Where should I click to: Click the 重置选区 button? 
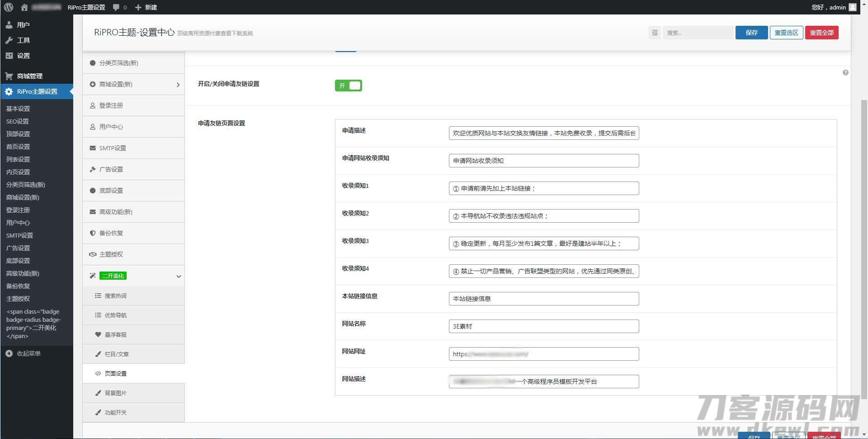(x=786, y=33)
